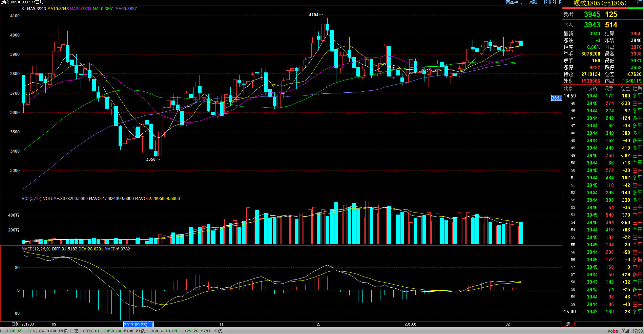Click the 4104 high price marker
Image resolution: width=644 pixels, height=334 pixels.
pos(314,15)
